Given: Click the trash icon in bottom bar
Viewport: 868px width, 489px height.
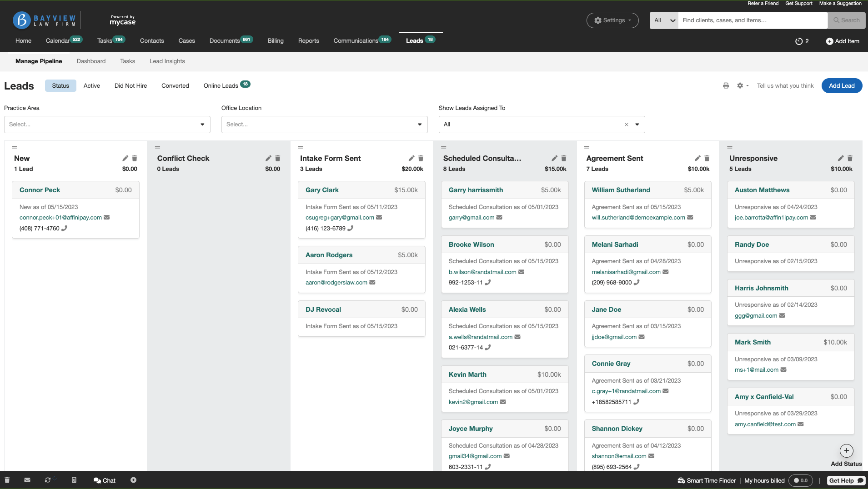Looking at the screenshot, I should tap(7, 480).
